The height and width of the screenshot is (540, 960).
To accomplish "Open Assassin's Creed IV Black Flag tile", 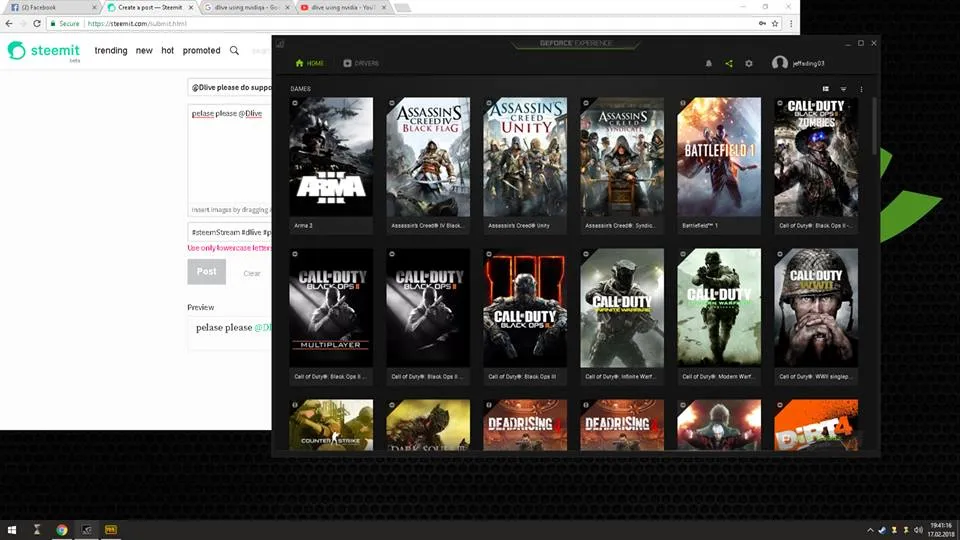I will pos(428,165).
